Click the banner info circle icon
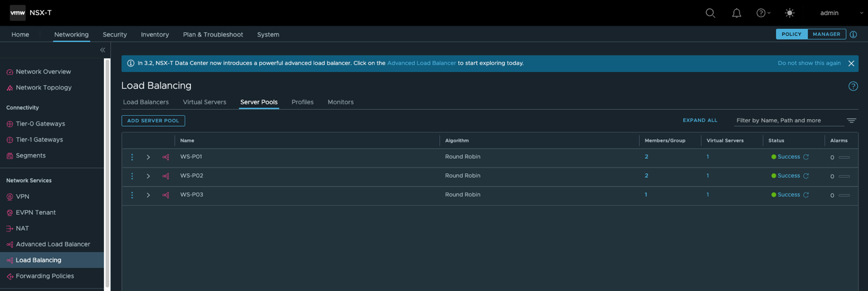 [130, 63]
